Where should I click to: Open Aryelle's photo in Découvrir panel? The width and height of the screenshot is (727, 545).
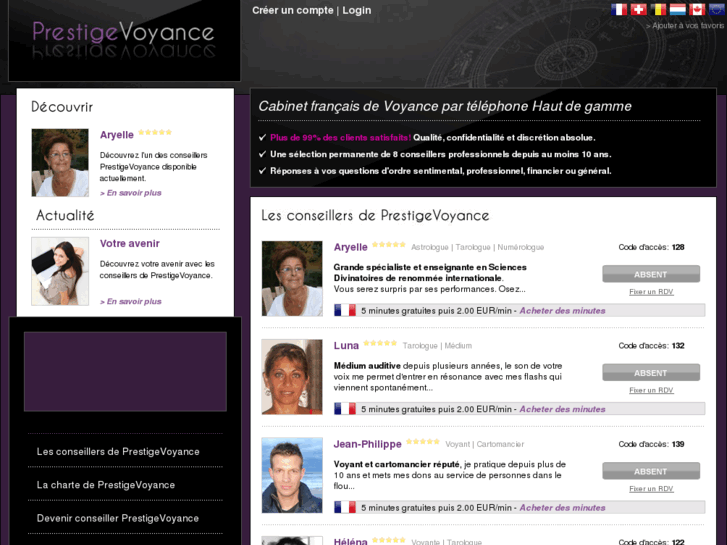click(x=60, y=162)
